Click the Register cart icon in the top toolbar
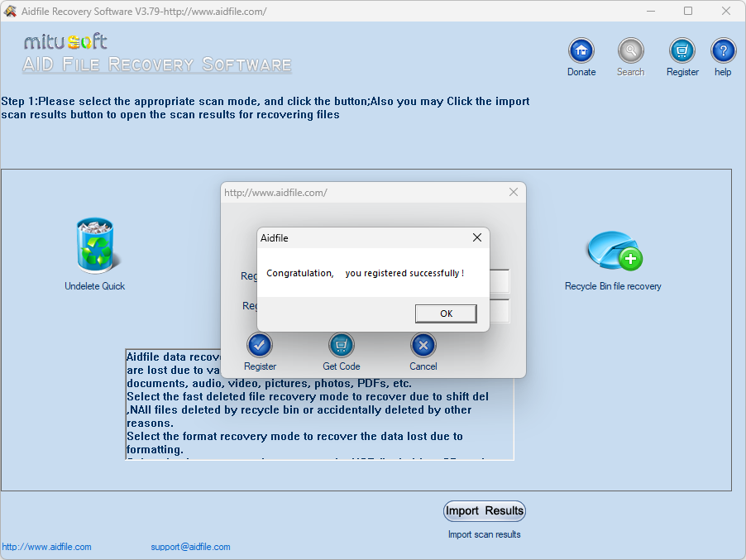746x560 pixels. (x=681, y=50)
